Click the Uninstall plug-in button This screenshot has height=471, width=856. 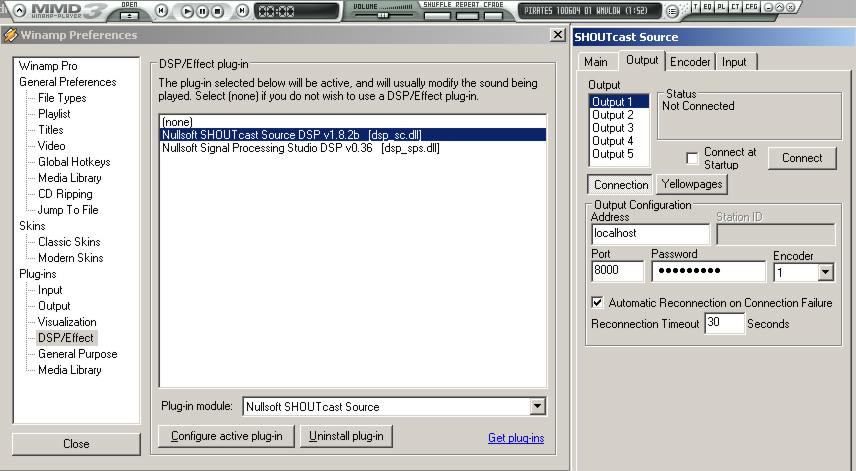[x=346, y=436]
